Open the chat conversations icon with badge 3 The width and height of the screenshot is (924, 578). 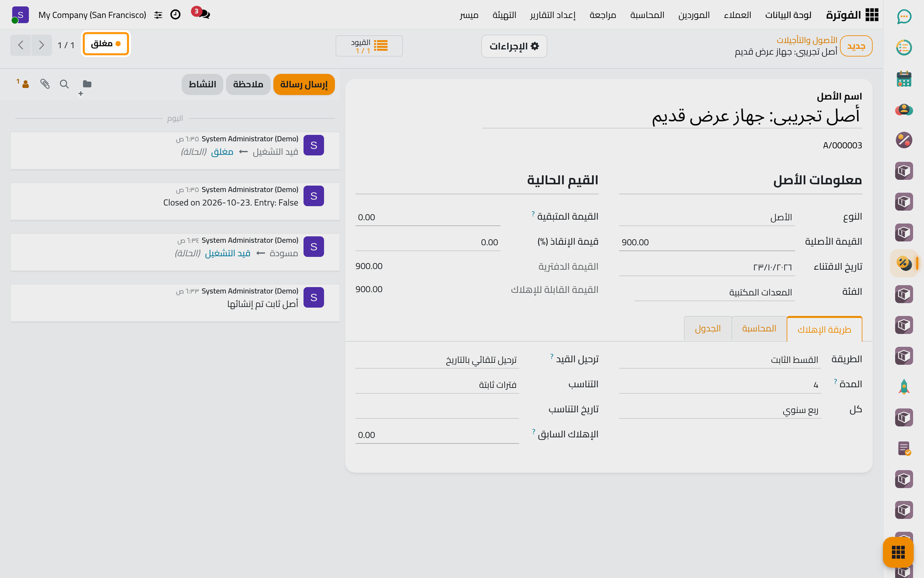pos(201,13)
